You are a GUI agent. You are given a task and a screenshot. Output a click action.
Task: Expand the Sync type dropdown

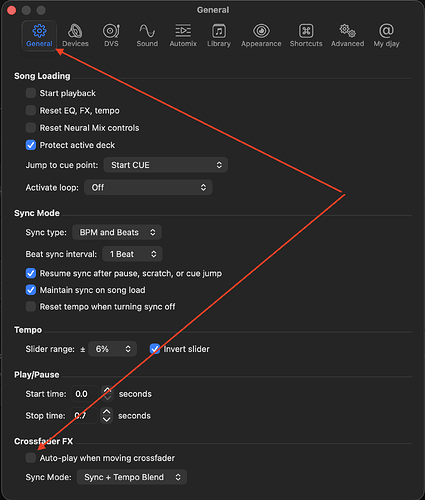pyautogui.click(x=117, y=232)
